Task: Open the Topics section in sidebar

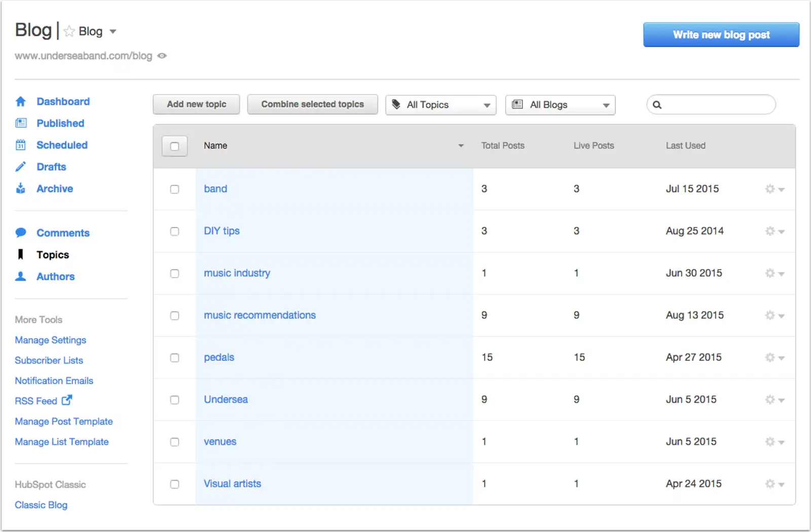Action: [x=53, y=254]
